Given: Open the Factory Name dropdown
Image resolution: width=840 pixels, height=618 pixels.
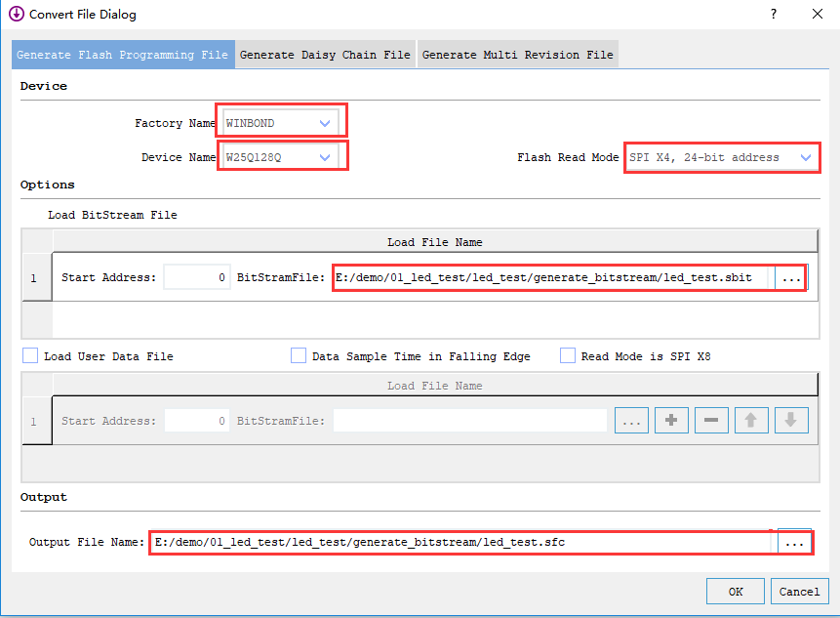Looking at the screenshot, I should coord(281,123).
